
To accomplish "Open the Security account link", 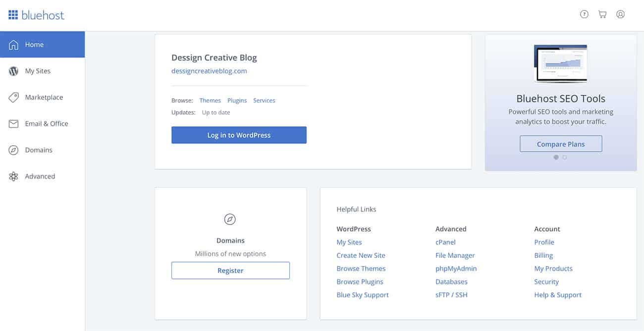I will click(x=546, y=282).
